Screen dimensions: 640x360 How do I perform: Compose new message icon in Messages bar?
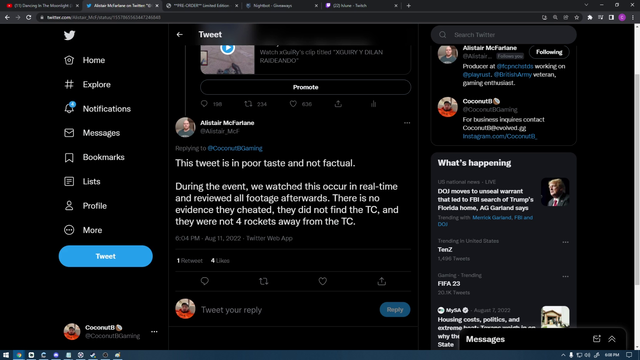click(x=596, y=339)
